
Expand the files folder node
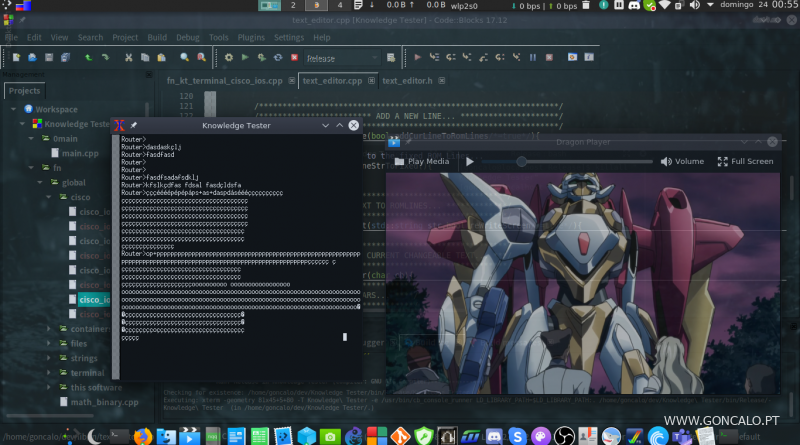pyautogui.click(x=49, y=343)
